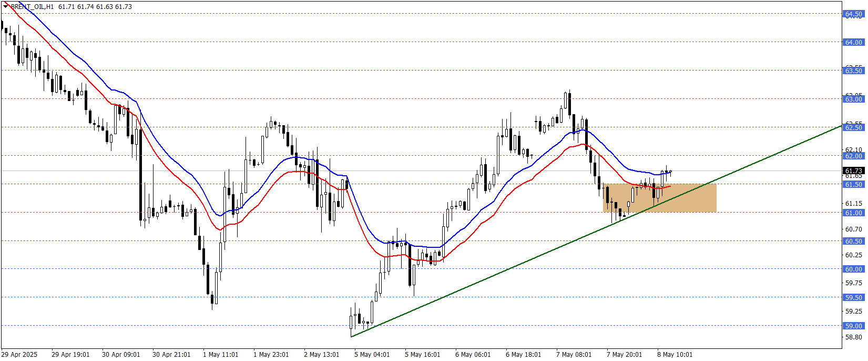Screen dimensions: 868x361
Task: Click the 6 May 06:01 time label
Action: point(473,354)
